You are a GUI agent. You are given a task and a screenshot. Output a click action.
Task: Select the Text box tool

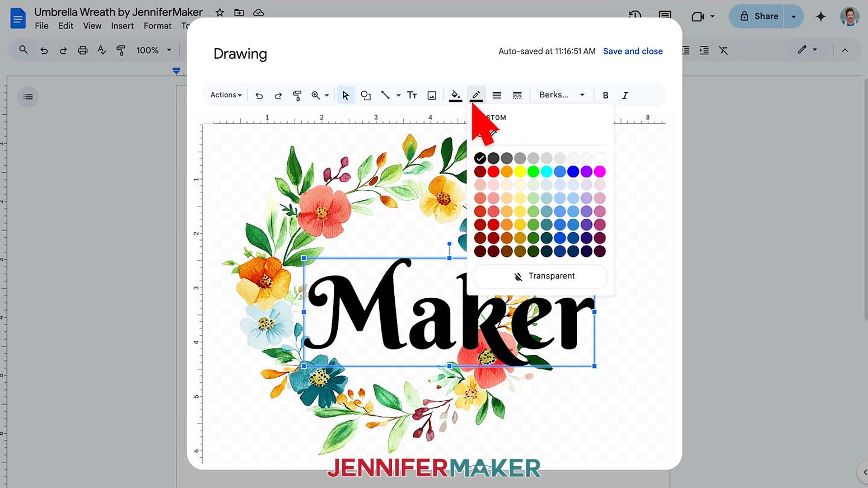coord(412,96)
